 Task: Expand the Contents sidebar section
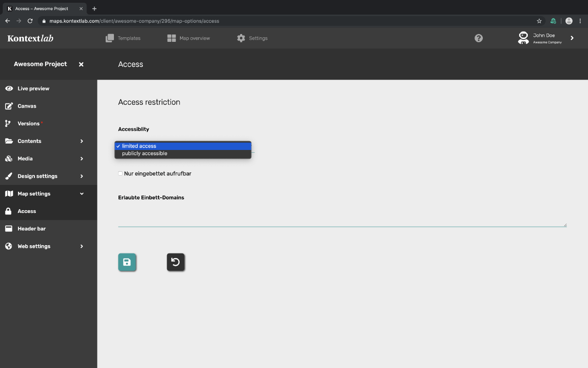(81, 141)
